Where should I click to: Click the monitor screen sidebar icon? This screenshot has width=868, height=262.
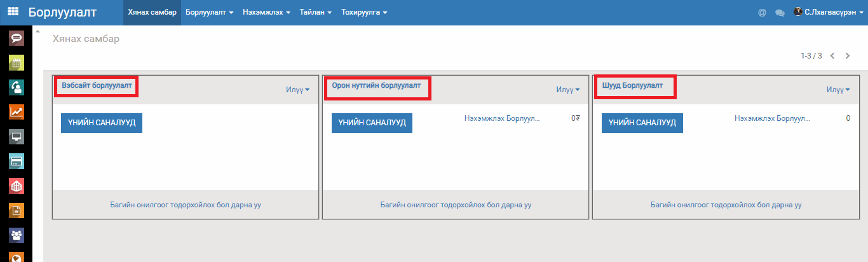pyautogui.click(x=17, y=137)
